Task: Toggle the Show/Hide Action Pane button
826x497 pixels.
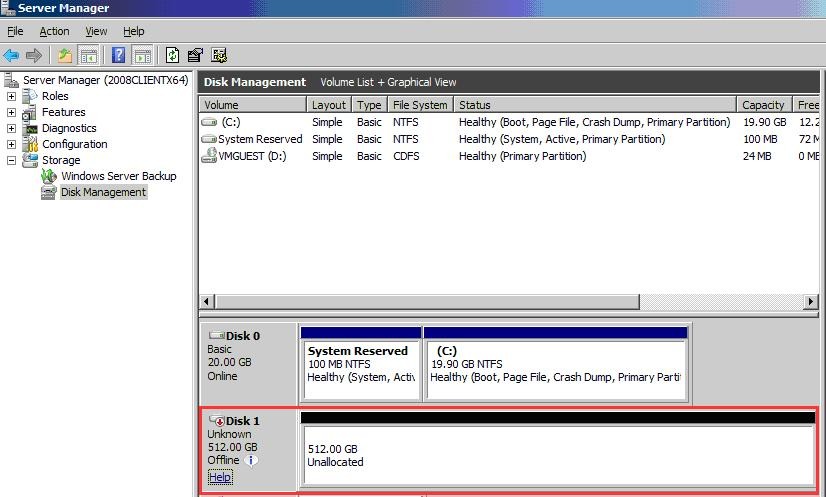Action: [142, 55]
